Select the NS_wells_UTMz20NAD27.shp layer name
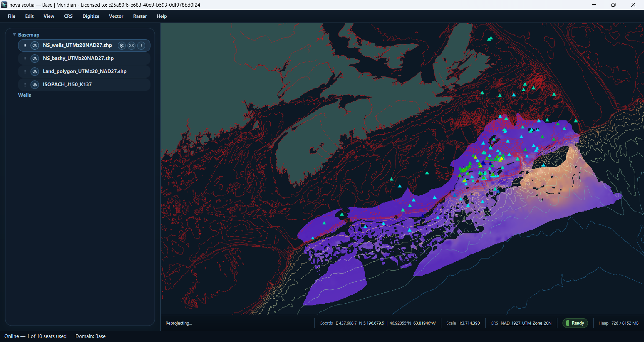Screen dimensions: 644x342 [77, 45]
